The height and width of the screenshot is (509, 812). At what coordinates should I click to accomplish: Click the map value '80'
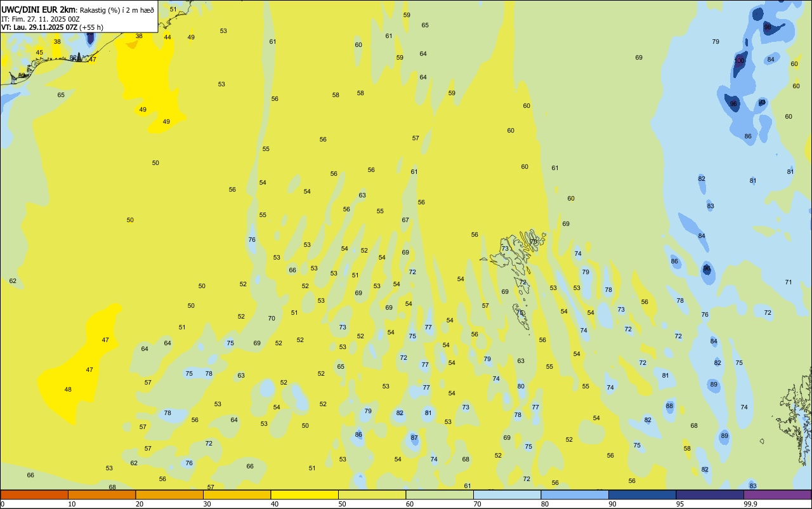pyautogui.click(x=521, y=386)
